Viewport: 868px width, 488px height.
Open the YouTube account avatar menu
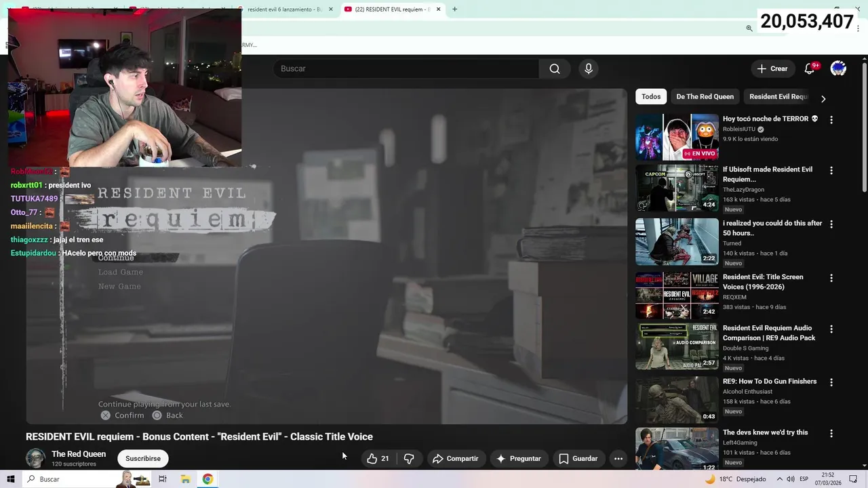(838, 68)
